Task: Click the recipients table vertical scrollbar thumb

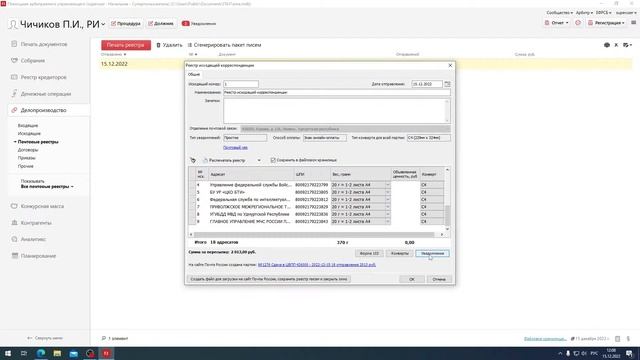Action: [x=447, y=216]
